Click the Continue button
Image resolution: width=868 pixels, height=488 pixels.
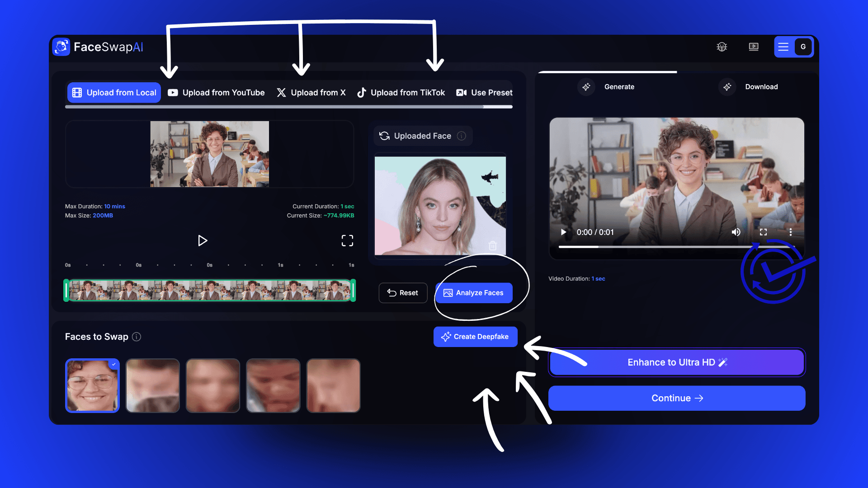[677, 398]
